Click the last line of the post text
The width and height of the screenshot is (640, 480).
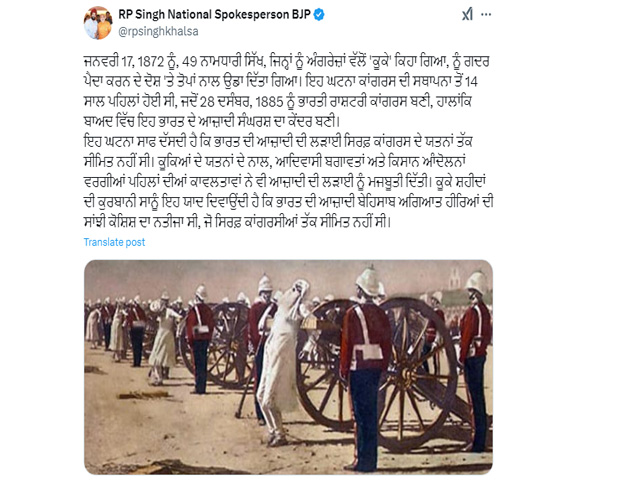(x=237, y=222)
